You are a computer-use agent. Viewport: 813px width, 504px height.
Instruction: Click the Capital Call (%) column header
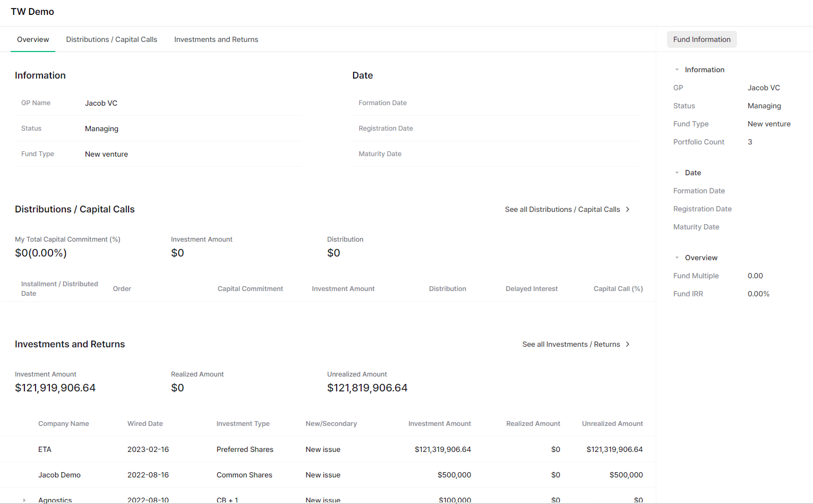pyautogui.click(x=618, y=289)
